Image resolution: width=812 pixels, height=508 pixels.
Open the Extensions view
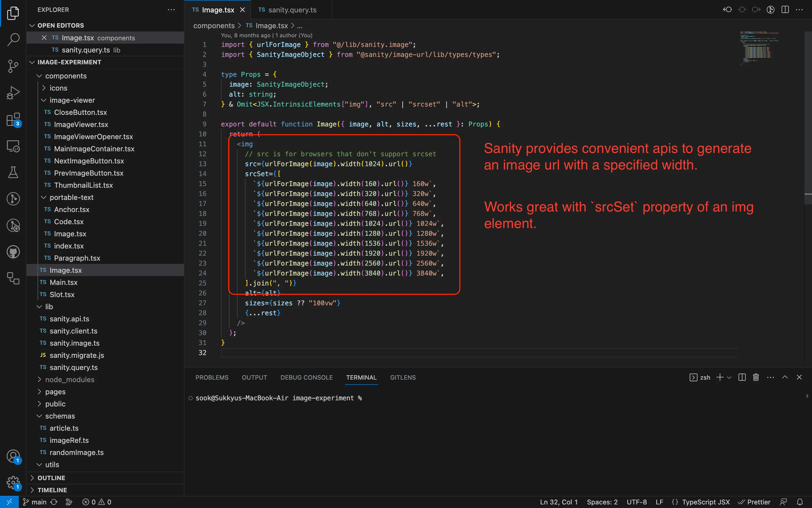13,120
